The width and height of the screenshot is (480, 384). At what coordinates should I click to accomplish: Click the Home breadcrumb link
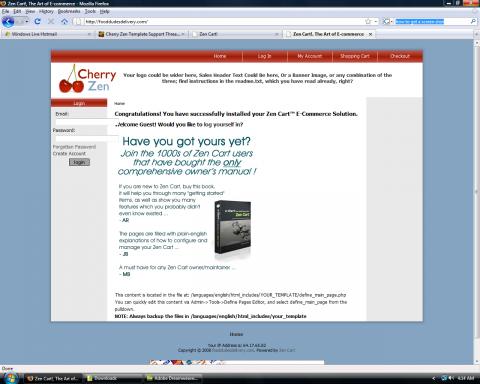(119, 103)
